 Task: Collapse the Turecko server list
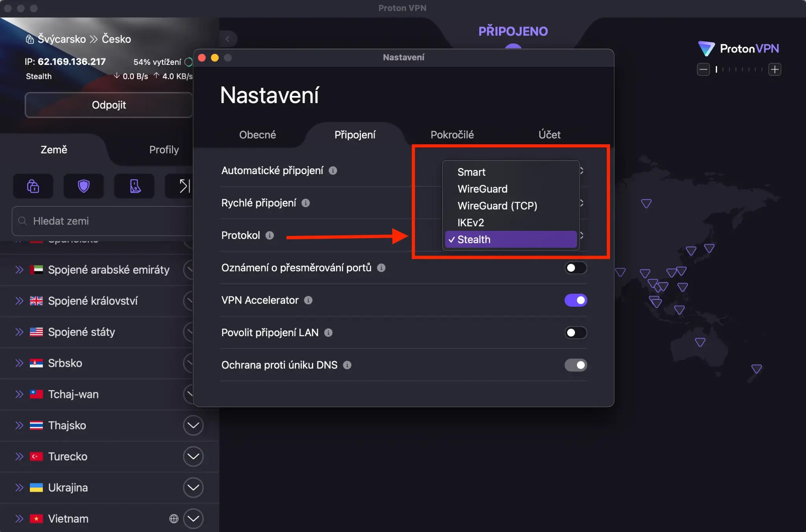(x=193, y=456)
